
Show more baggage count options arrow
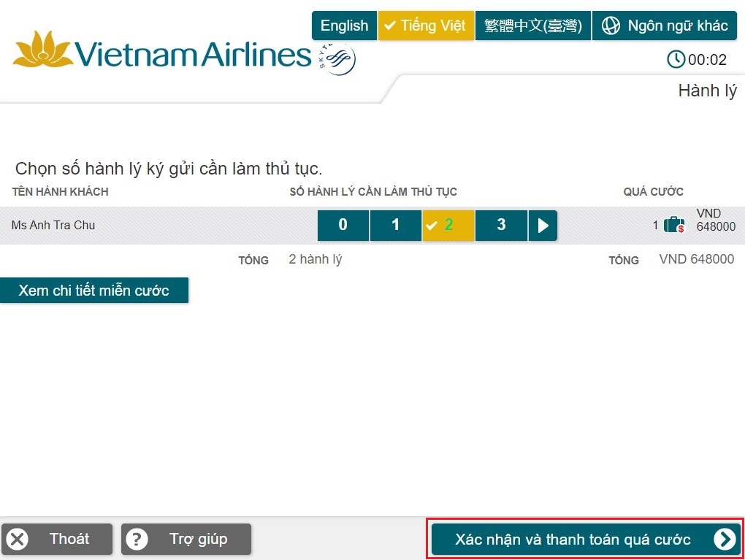(x=543, y=225)
